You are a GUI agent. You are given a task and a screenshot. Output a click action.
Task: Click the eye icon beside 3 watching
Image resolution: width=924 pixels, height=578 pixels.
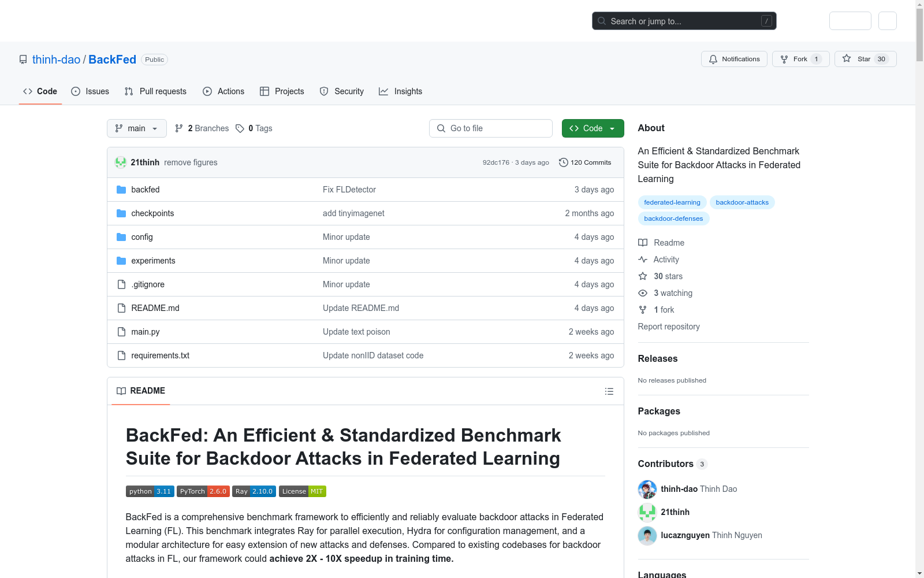point(643,293)
